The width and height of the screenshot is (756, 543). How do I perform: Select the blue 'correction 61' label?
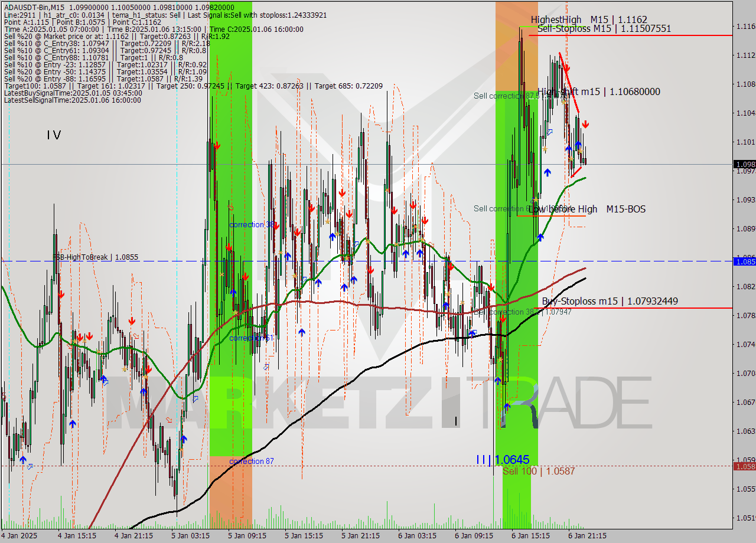tap(250, 338)
